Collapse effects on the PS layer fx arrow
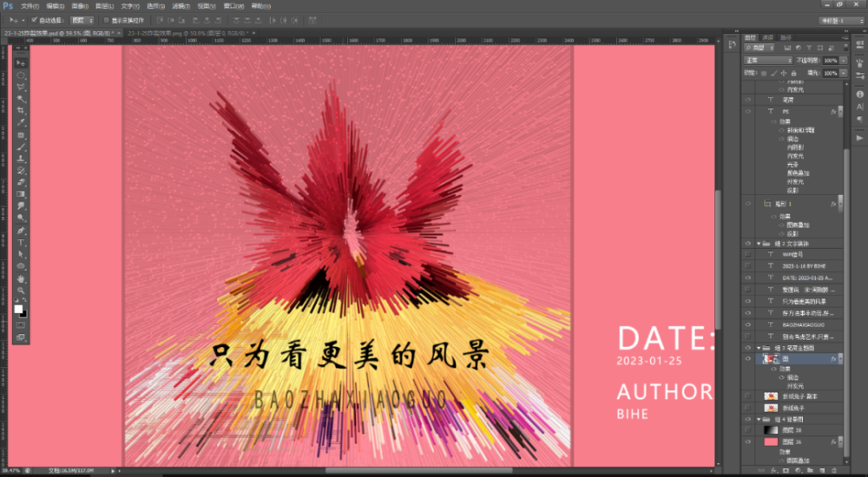868x477 pixels. (841, 112)
